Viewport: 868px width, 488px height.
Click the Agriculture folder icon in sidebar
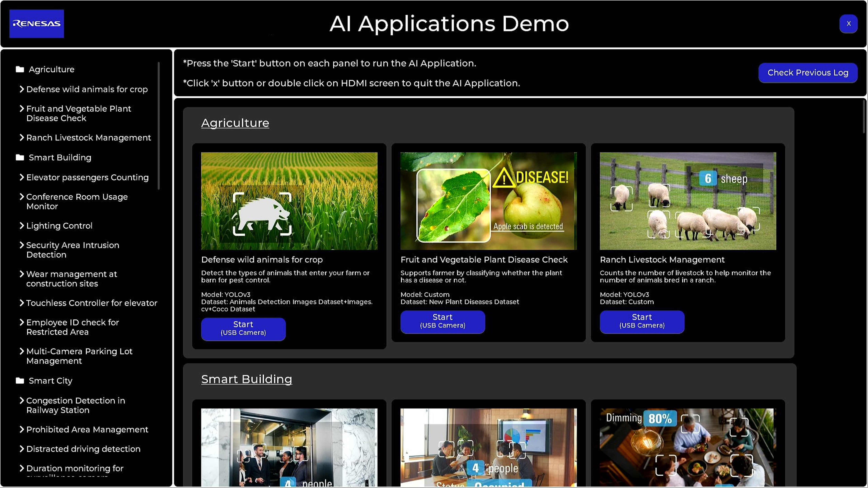tap(20, 69)
